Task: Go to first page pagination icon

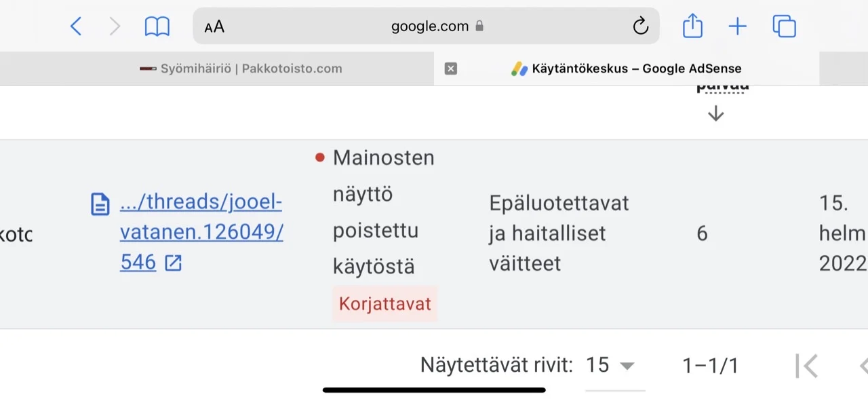Action: 806,366
